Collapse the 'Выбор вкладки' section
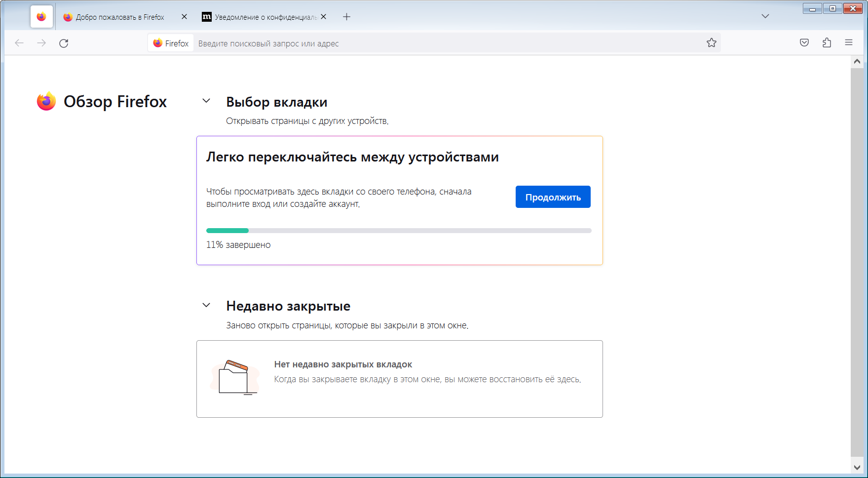 click(206, 101)
